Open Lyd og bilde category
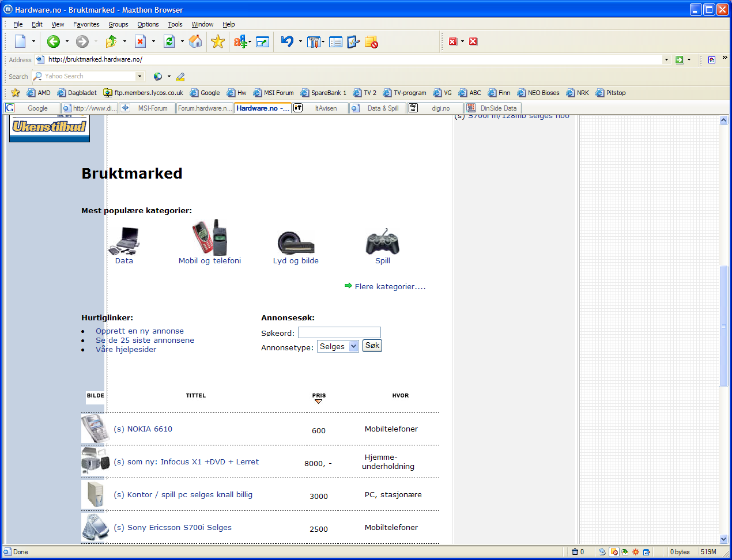 click(x=296, y=260)
